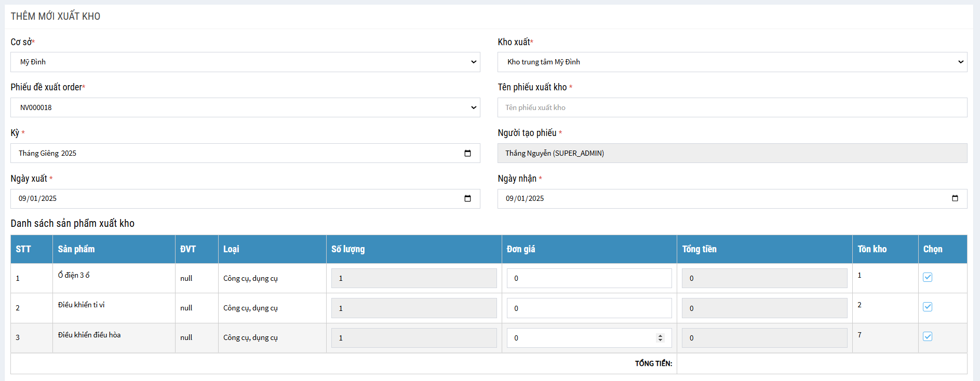Viewport: 980px width, 381px height.
Task: Click the Sản phẩm column header
Action: point(76,249)
